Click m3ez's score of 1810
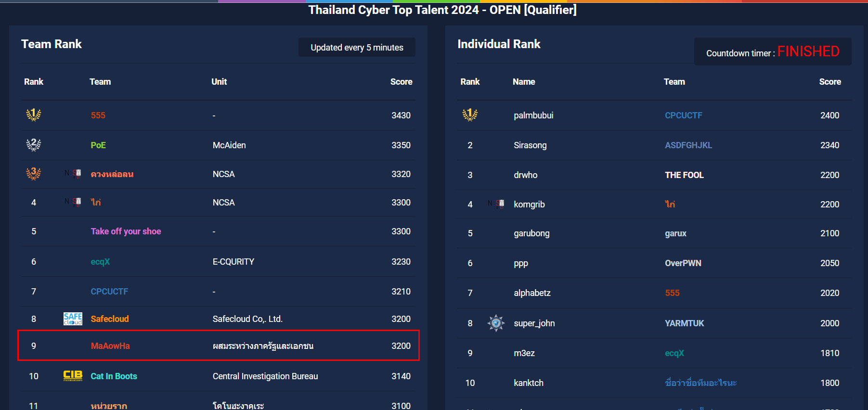The width and height of the screenshot is (868, 410). click(x=830, y=353)
